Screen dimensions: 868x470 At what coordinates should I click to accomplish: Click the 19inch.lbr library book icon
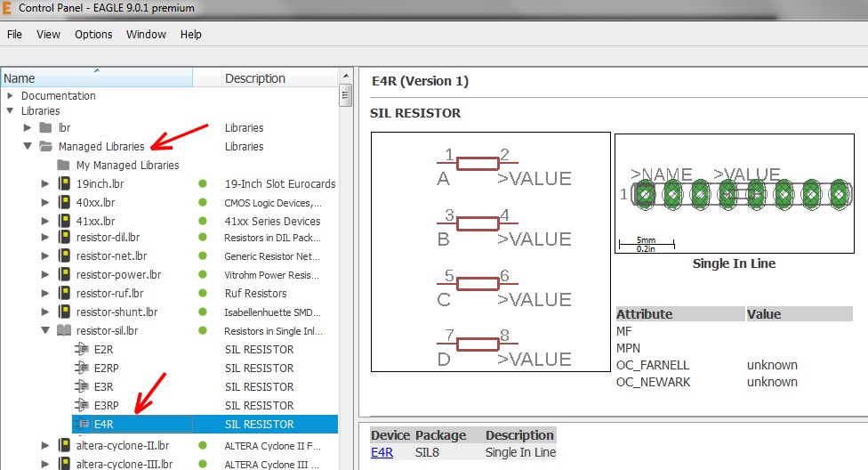pos(64,183)
